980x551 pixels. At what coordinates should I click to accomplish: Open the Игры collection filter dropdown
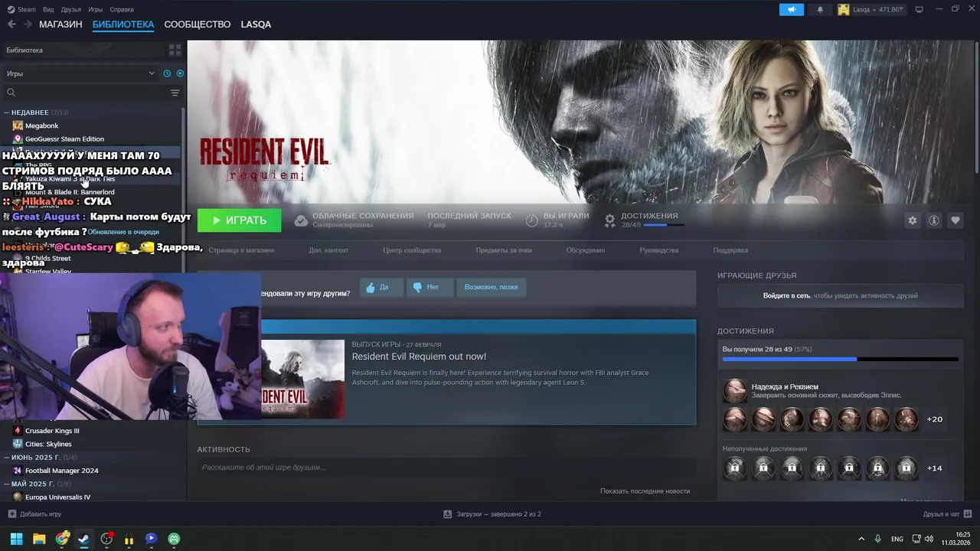[80, 73]
